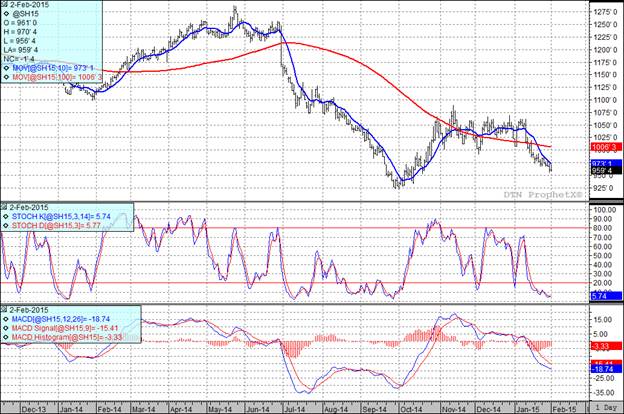Select the MOV(@SH15,100)= 1006'3 legend entry
Viewport: 624px width, 414px height.
coord(57,77)
